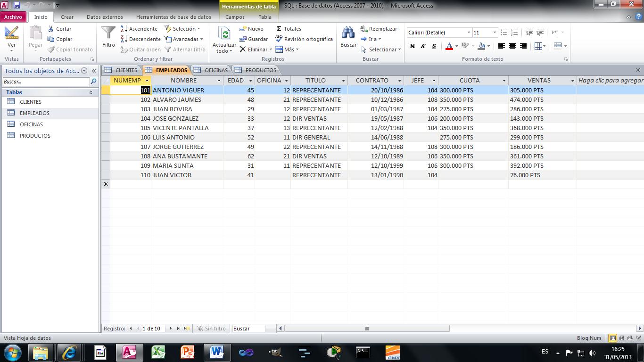Image resolution: width=644 pixels, height=362 pixels.
Task: Open the font color red A button
Action: tap(449, 46)
